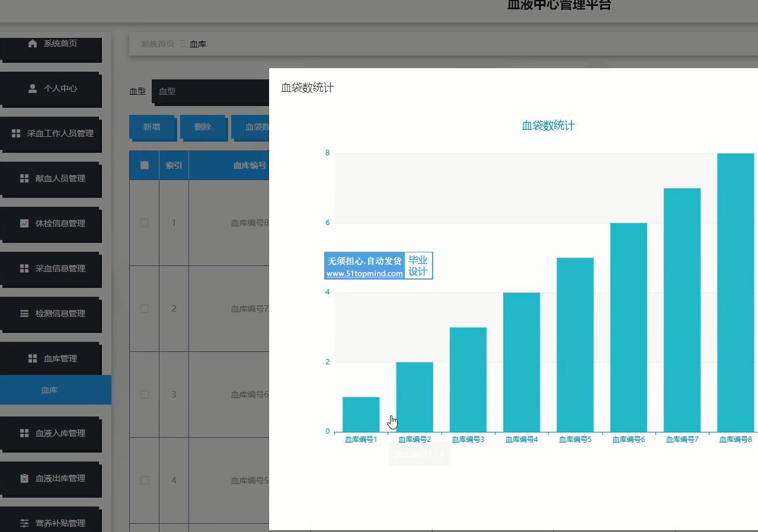758x532 pixels.
Task: Expand 血液入库管理 in the sidebar
Action: 51,434
